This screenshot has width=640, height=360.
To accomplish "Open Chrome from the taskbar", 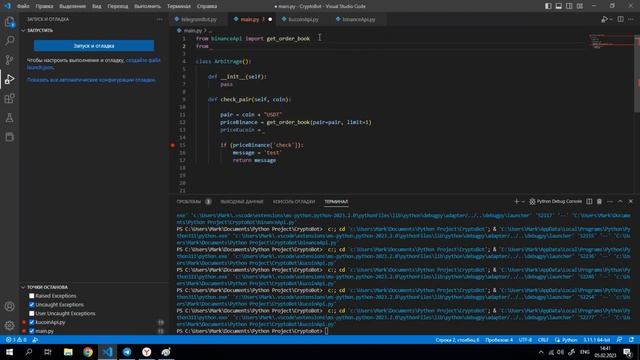I will 88,352.
